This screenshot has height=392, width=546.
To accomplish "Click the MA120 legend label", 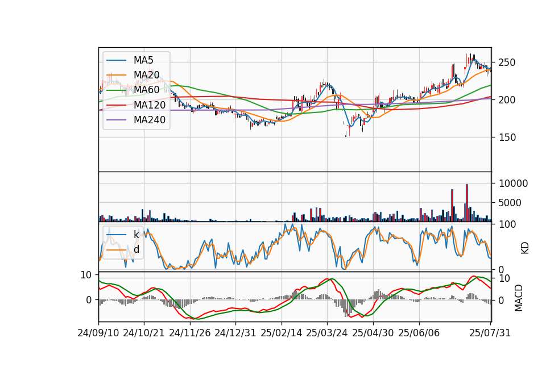I will coord(150,105).
